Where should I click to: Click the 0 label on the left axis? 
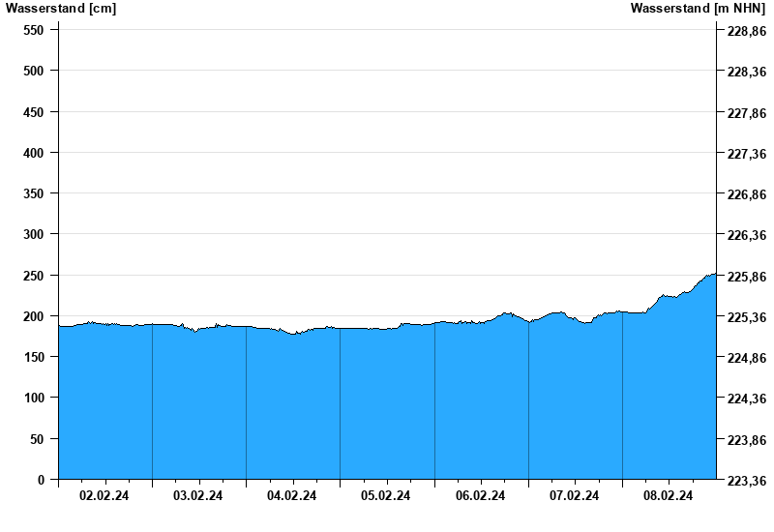pos(41,480)
